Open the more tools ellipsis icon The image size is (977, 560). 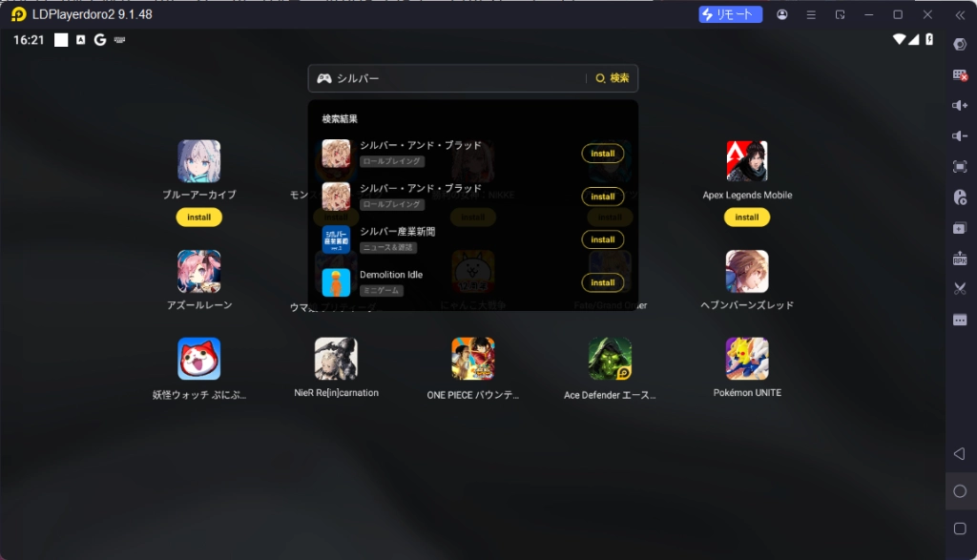[960, 321]
